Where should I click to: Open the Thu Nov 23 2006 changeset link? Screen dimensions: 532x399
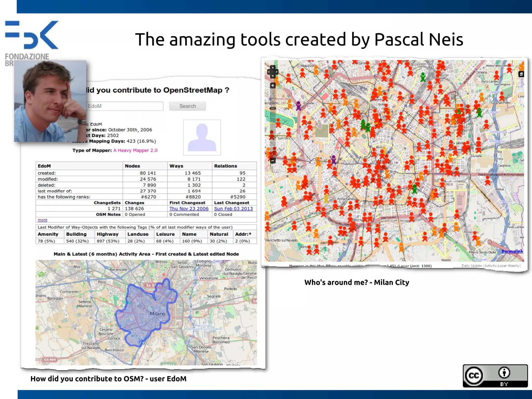click(x=189, y=209)
